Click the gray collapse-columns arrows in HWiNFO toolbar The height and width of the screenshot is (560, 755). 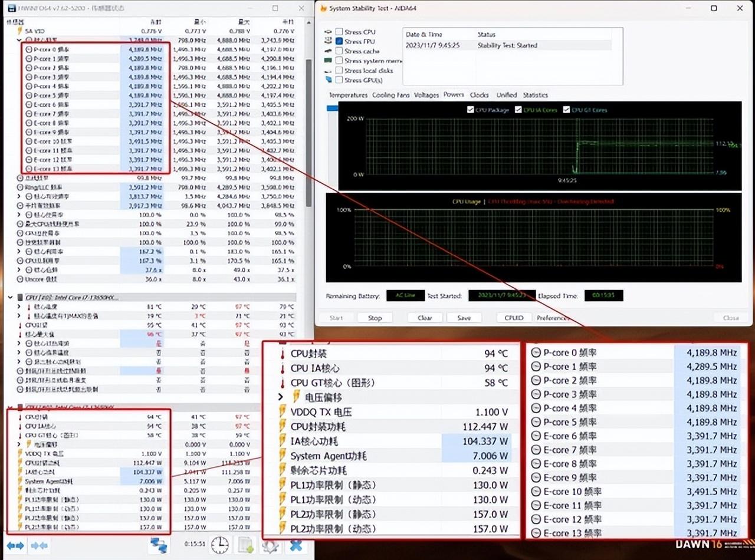pyautogui.click(x=39, y=546)
